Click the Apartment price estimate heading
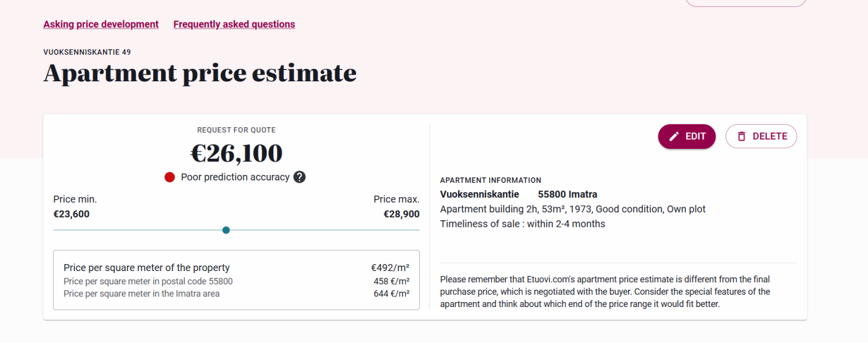Screen dimensions: 868x343 tap(200, 73)
